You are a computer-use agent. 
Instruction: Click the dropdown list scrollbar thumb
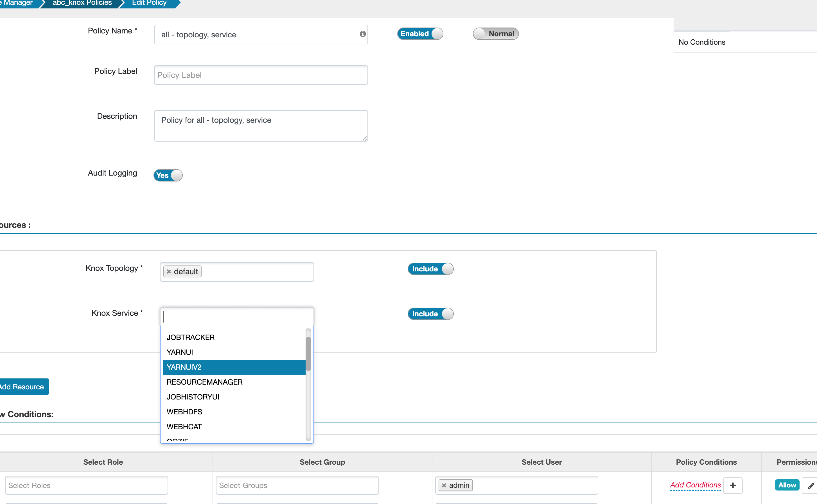(308, 353)
